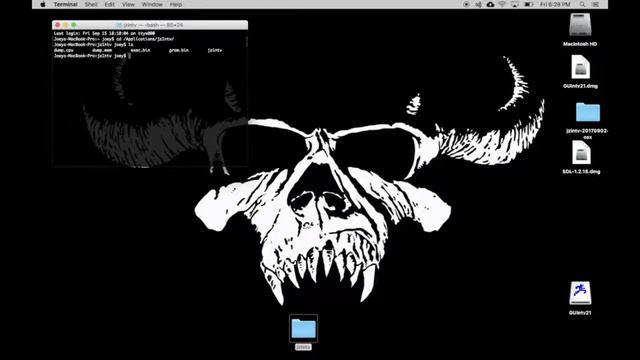Open the Apple menu
Image resolution: width=640 pixels, height=360 pixels.
pyautogui.click(x=42, y=4)
